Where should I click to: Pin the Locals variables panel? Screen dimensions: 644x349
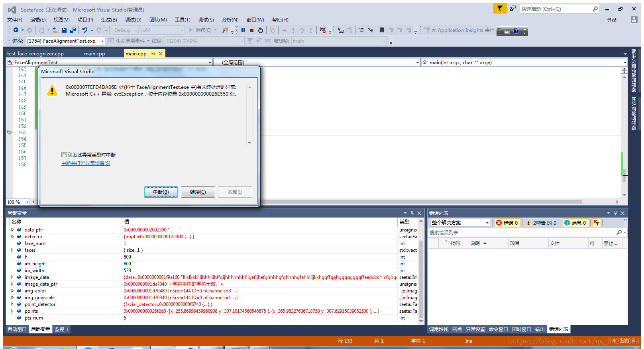pyautogui.click(x=412, y=213)
